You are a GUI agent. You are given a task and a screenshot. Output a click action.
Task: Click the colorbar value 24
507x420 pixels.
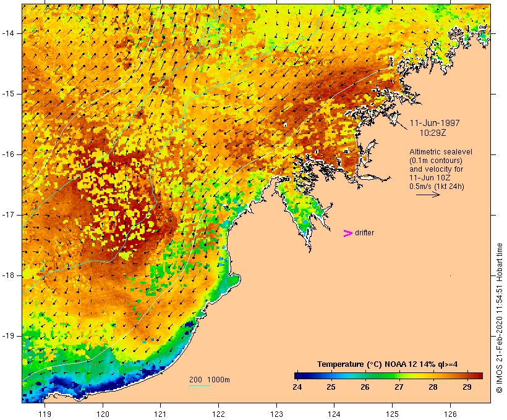point(297,387)
